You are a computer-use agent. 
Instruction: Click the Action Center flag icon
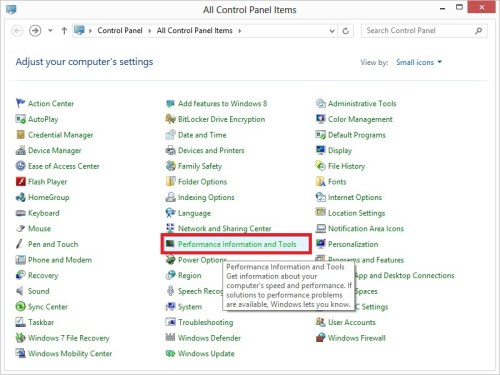click(20, 103)
